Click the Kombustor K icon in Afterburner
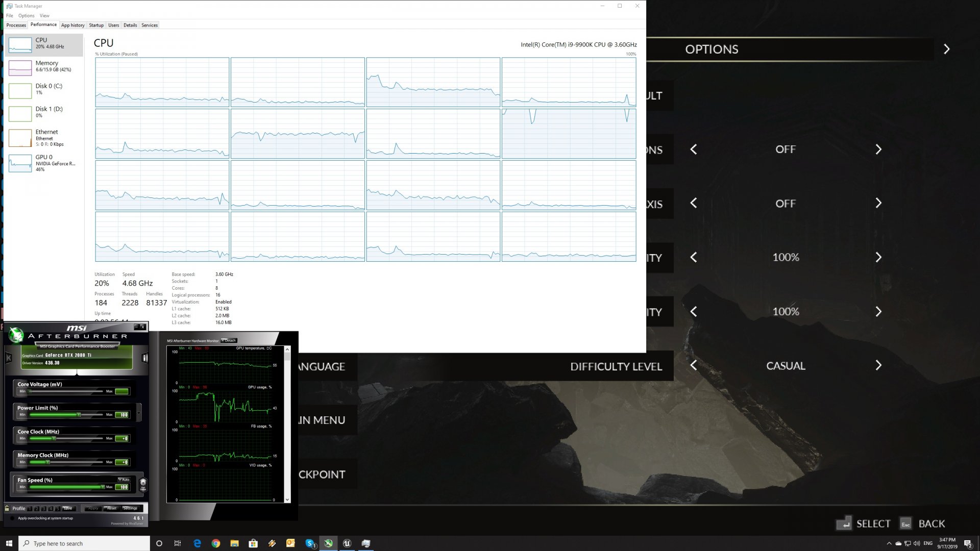The image size is (980, 551). pyautogui.click(x=9, y=358)
